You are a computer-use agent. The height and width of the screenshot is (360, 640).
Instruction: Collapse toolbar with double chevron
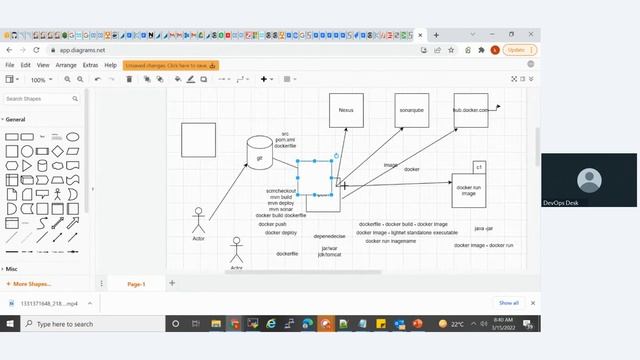[x=531, y=79]
